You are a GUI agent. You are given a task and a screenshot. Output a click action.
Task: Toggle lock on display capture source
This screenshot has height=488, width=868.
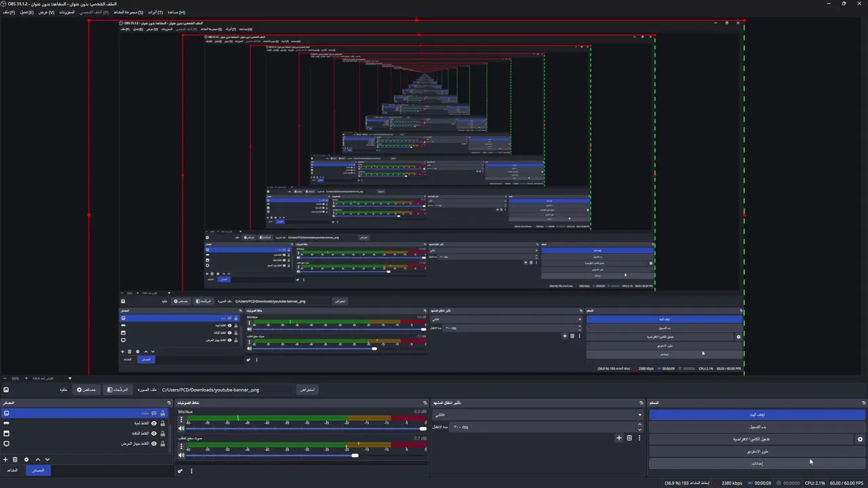[163, 443]
